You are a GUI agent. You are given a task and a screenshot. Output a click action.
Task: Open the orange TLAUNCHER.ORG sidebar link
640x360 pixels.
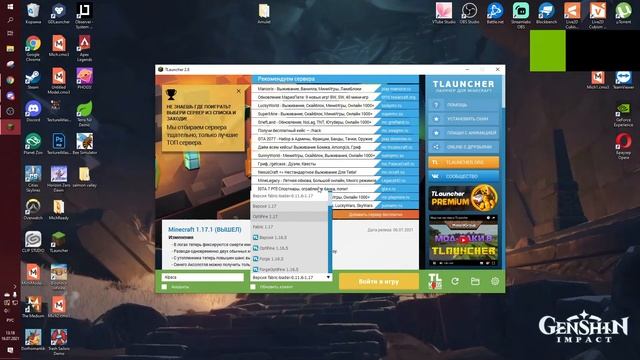click(x=463, y=162)
